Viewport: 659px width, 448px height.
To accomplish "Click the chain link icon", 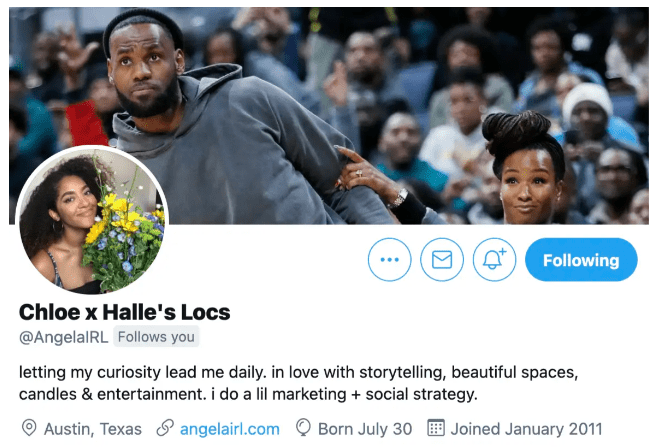I will coord(165,428).
